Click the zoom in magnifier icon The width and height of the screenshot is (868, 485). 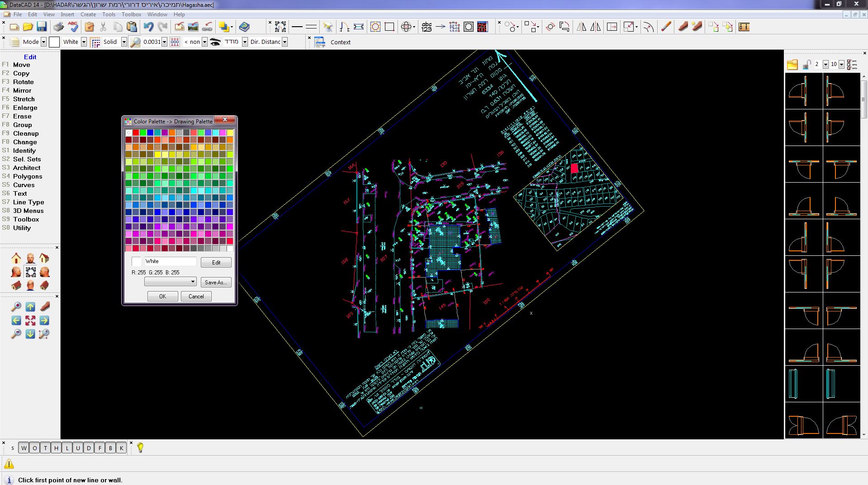click(x=16, y=307)
